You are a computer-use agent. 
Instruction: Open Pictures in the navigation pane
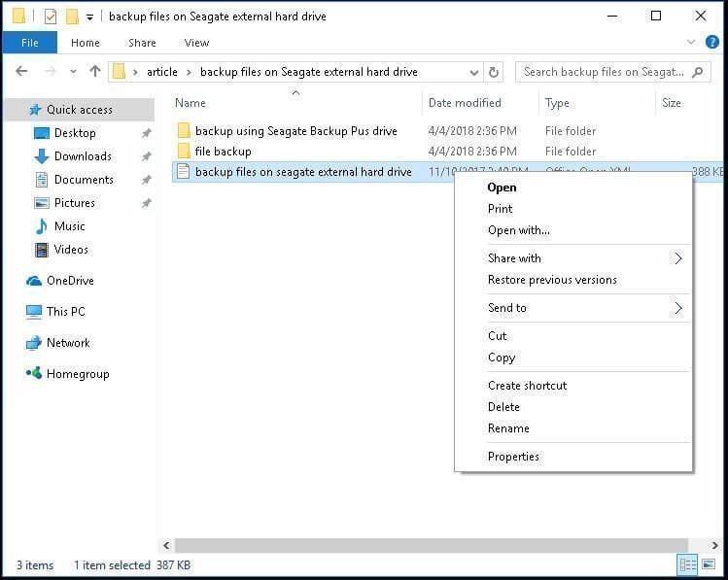74,203
